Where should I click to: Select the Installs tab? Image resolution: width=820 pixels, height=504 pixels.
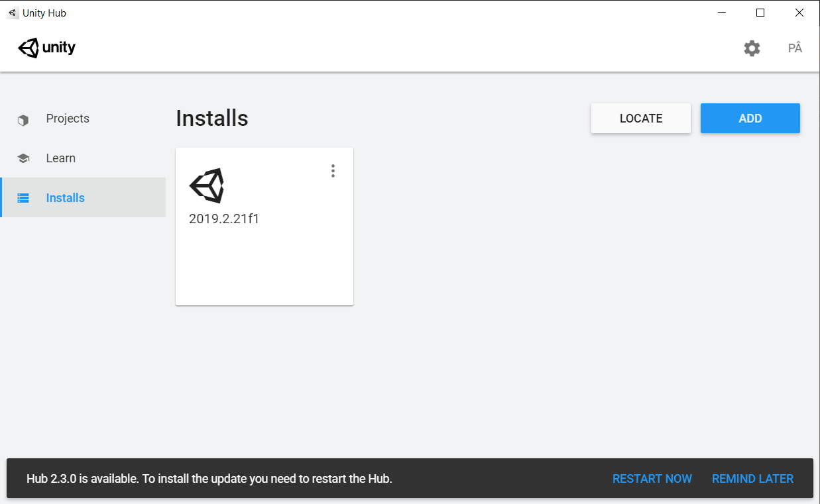(x=83, y=197)
